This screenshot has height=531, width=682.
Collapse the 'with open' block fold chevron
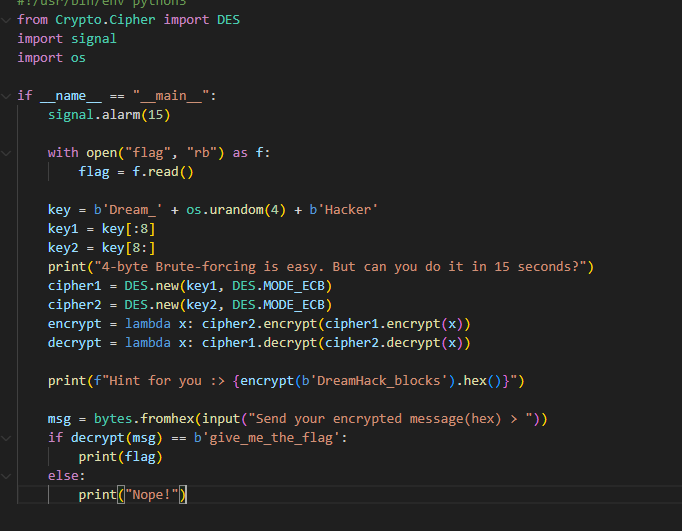pyautogui.click(x=6, y=153)
